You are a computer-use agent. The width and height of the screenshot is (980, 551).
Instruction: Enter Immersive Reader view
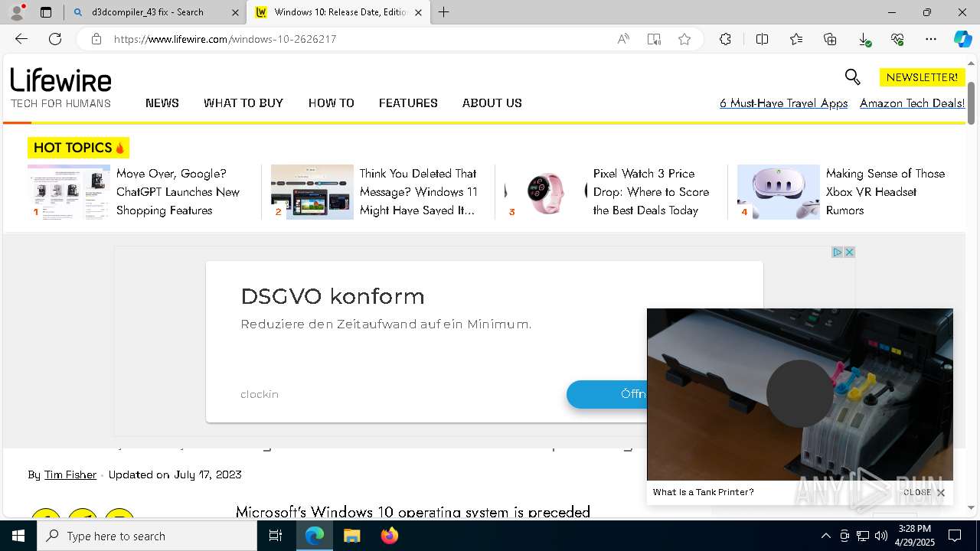click(654, 39)
